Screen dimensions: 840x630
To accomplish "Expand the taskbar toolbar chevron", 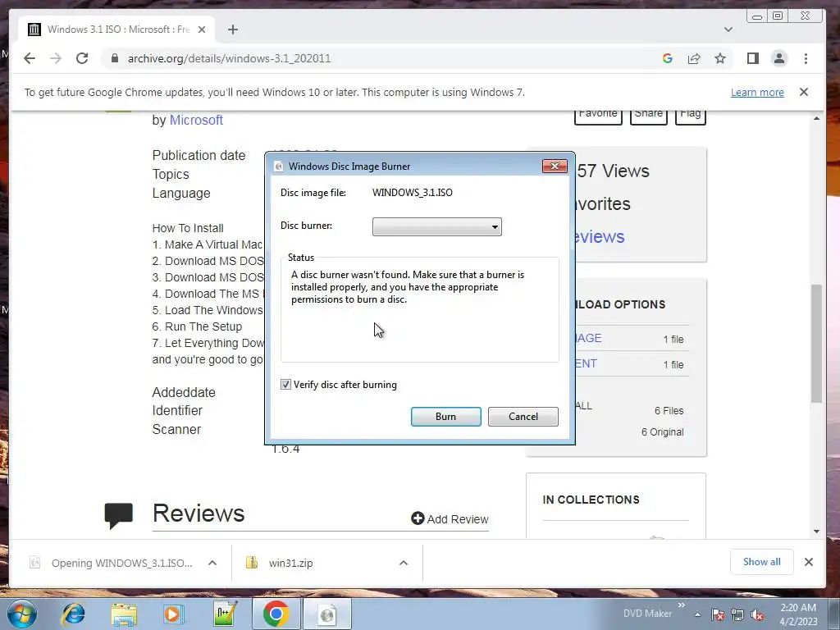I will point(682,605).
